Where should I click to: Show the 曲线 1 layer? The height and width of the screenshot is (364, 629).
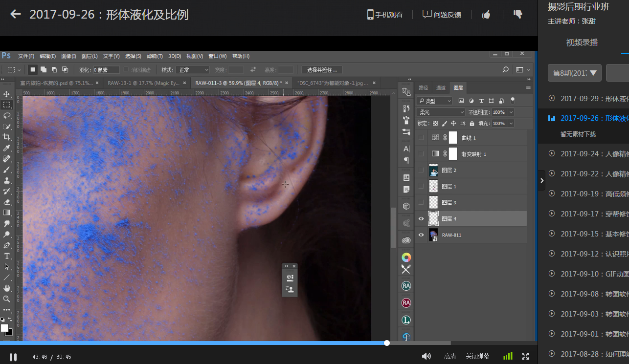click(x=421, y=138)
